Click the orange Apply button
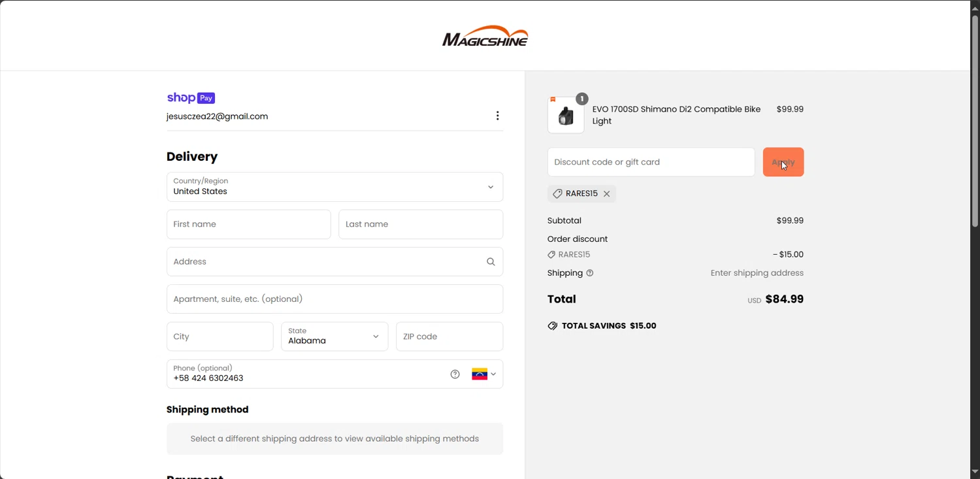980x479 pixels. point(783,162)
